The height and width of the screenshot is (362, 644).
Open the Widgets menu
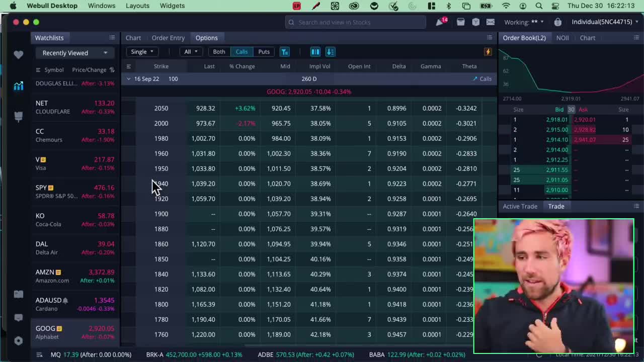tap(172, 6)
